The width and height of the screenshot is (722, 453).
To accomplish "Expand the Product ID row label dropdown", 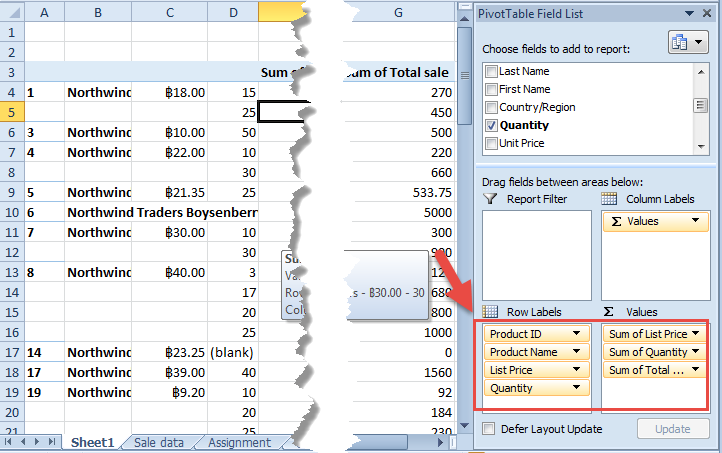I will click(576, 334).
